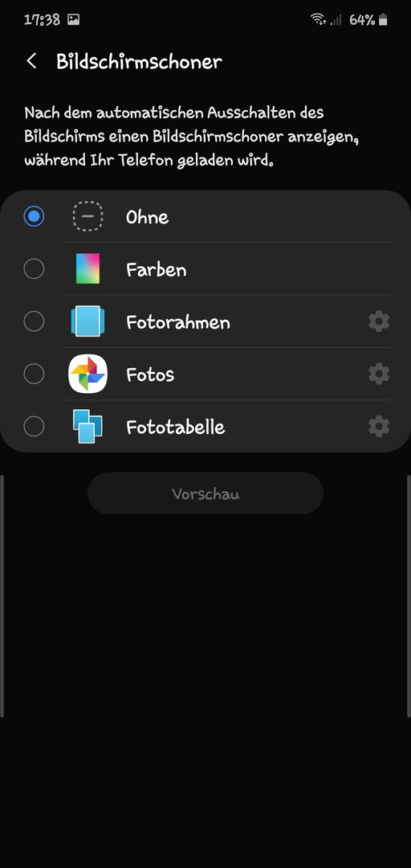Tap the Farben gradient color icon

(x=87, y=269)
